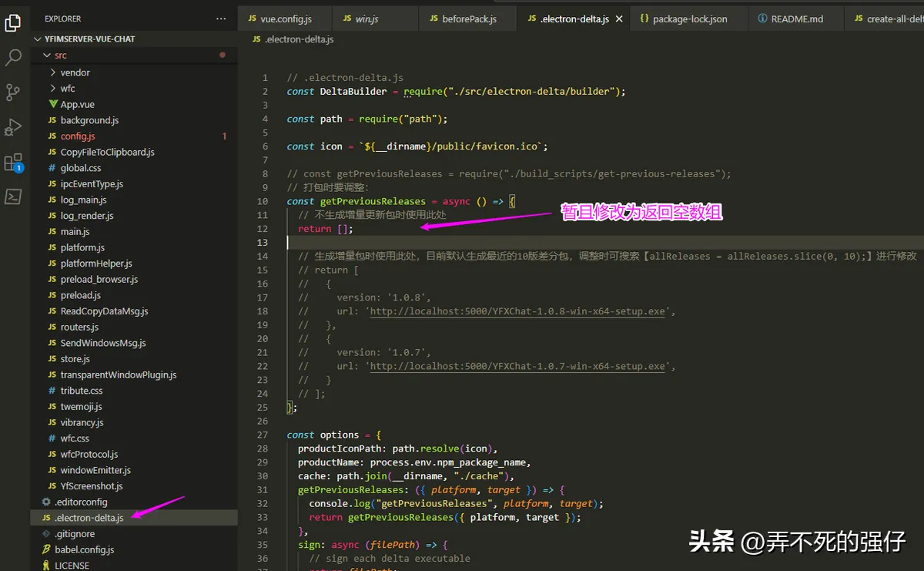Open Explorer more actions ellipsis

tap(222, 18)
